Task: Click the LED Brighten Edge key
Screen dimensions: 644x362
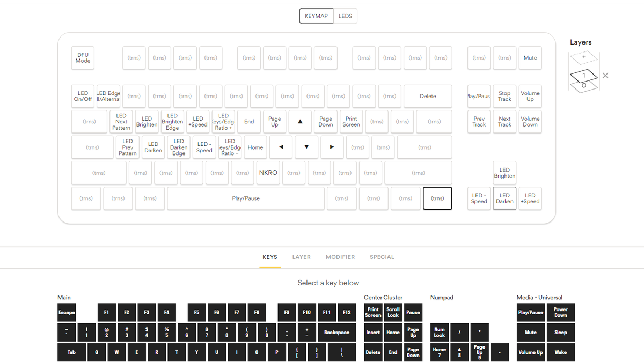Action: point(172,122)
